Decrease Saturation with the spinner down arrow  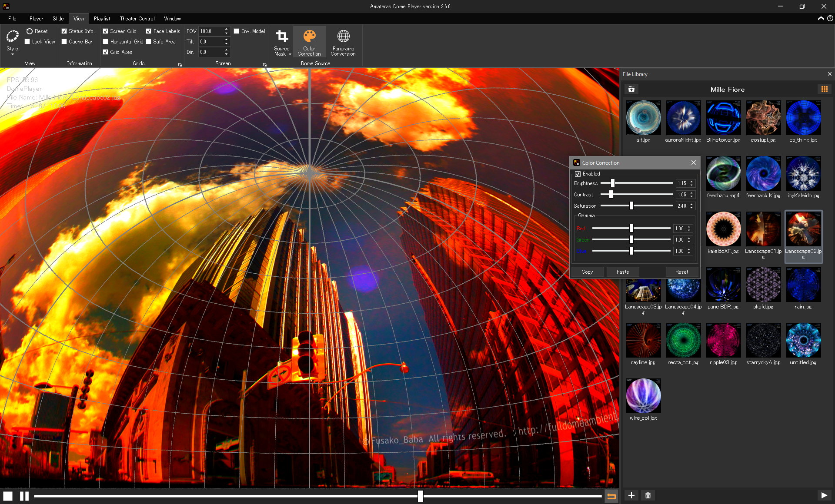coord(691,208)
